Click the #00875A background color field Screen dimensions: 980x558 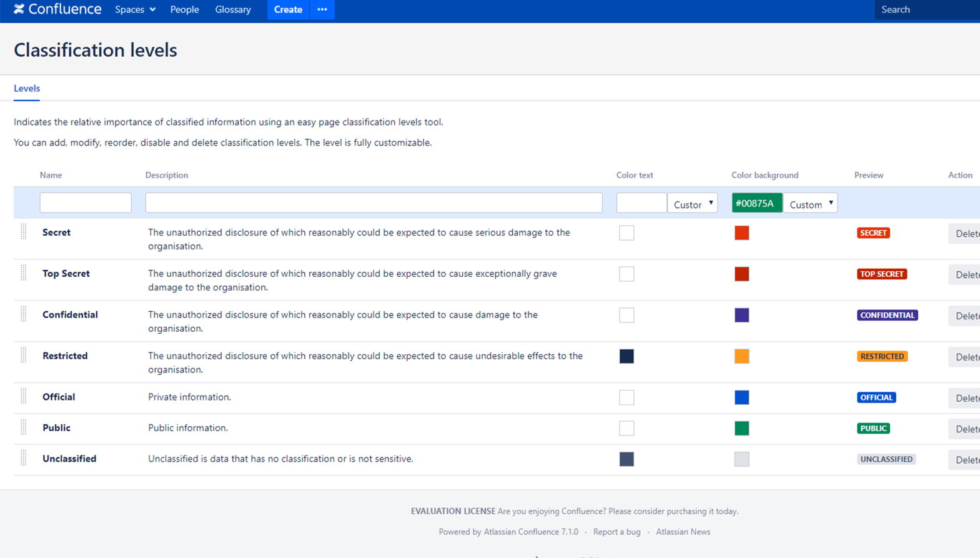756,203
